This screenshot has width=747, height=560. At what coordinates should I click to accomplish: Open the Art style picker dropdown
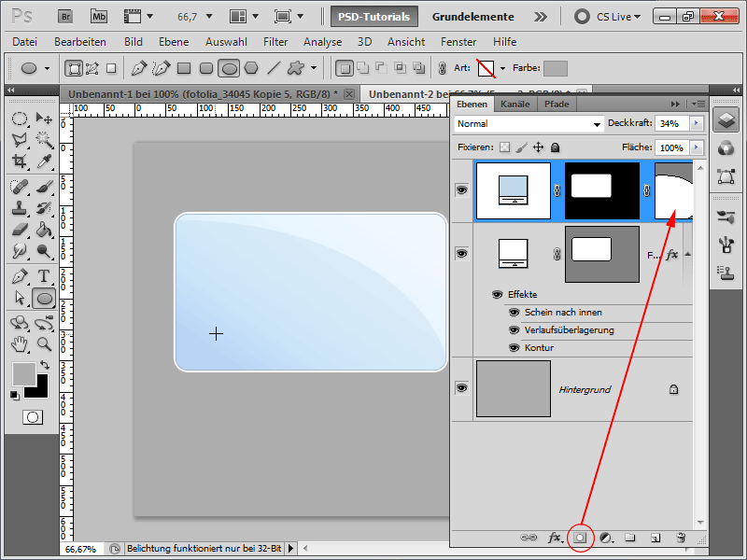pyautogui.click(x=502, y=68)
